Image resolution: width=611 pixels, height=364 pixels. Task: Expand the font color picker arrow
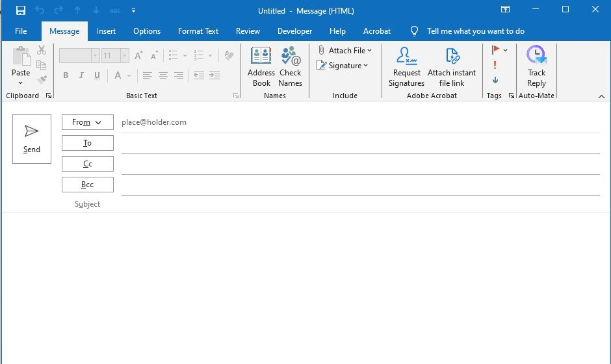(x=129, y=75)
